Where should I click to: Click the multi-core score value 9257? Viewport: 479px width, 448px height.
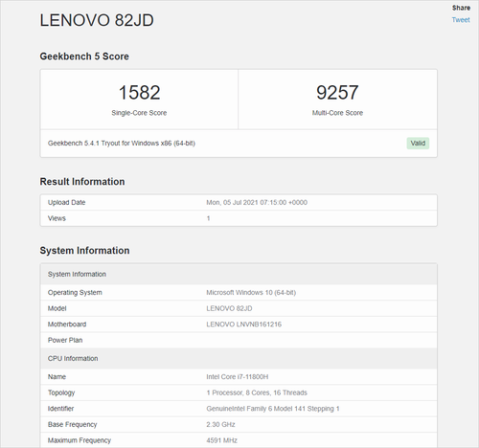(x=337, y=93)
